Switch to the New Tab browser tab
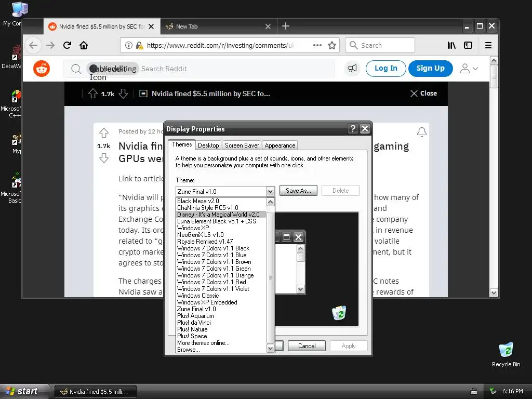Viewport: 532px width, 399px height. (218, 26)
